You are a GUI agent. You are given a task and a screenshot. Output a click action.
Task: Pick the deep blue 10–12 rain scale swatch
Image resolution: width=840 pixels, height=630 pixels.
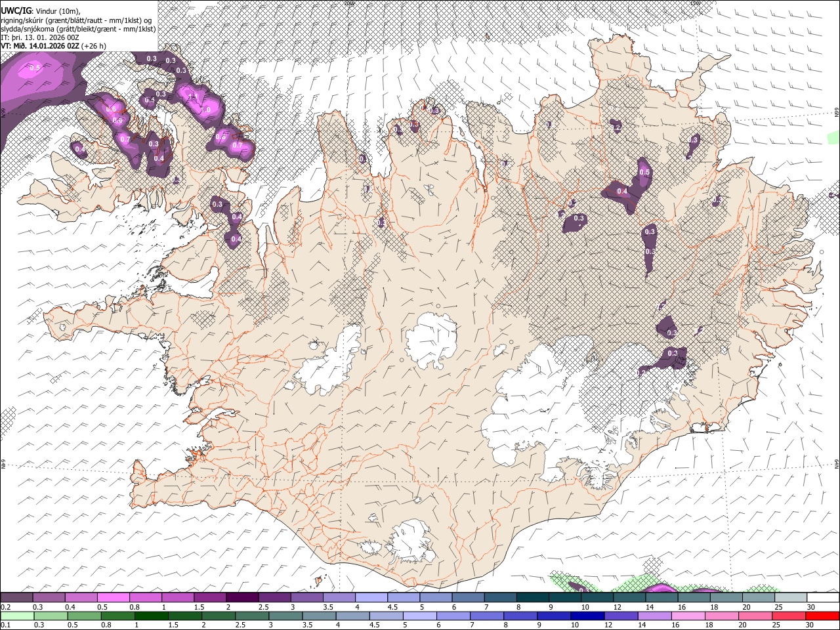[x=586, y=616]
